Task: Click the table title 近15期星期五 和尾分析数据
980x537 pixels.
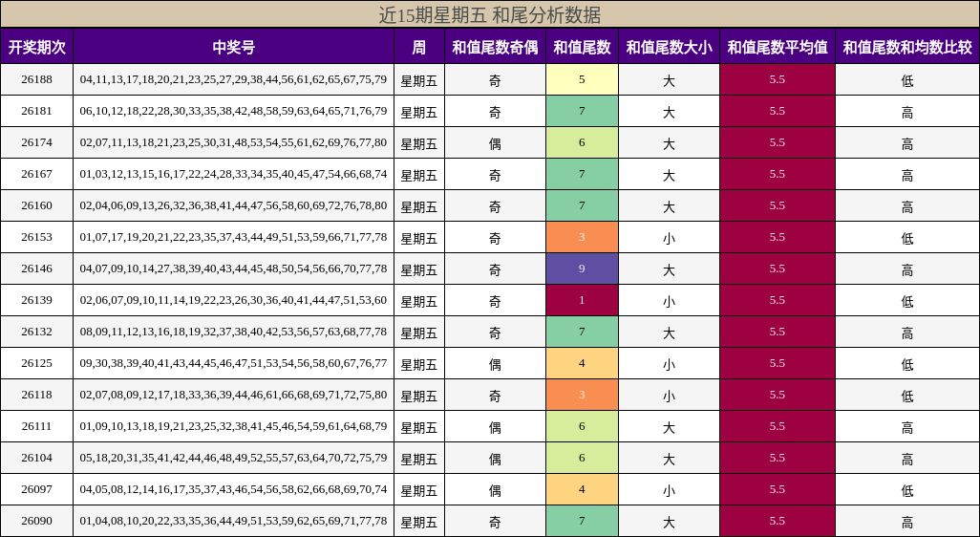Action: click(x=489, y=14)
